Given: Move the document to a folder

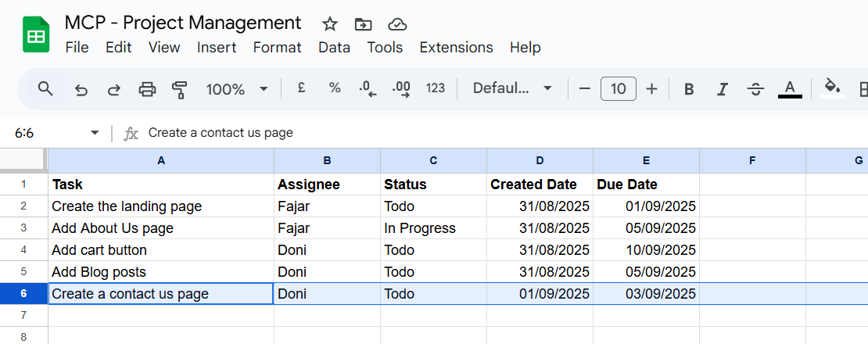Looking at the screenshot, I should click(364, 23).
